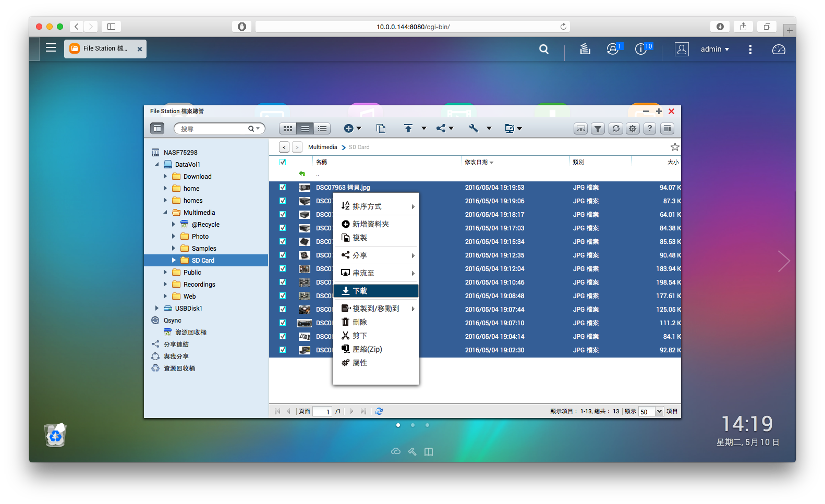Choose 壓縮(Zip) from context menu
Viewport: 825px width, 504px height.
coord(376,349)
